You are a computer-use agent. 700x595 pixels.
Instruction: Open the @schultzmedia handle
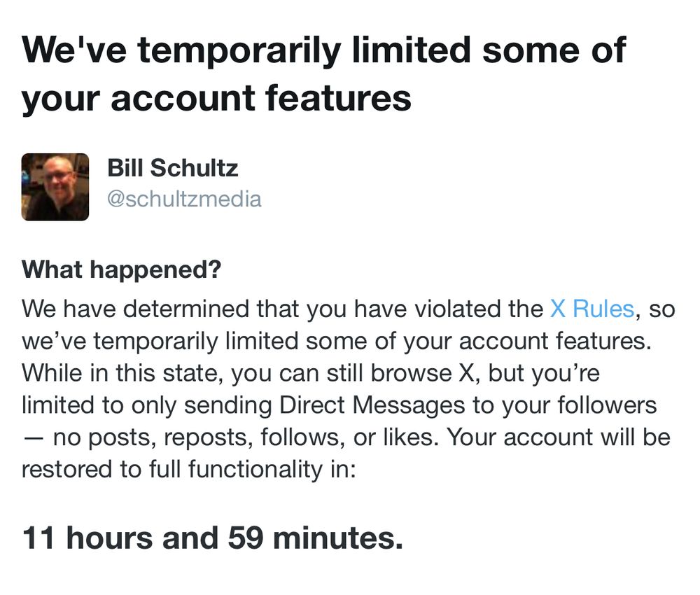pos(184,199)
